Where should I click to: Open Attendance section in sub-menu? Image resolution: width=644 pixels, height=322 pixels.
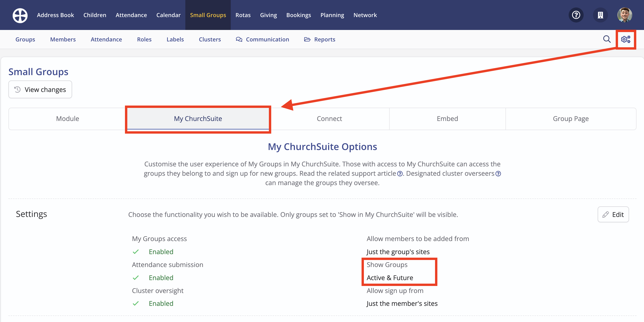point(106,39)
